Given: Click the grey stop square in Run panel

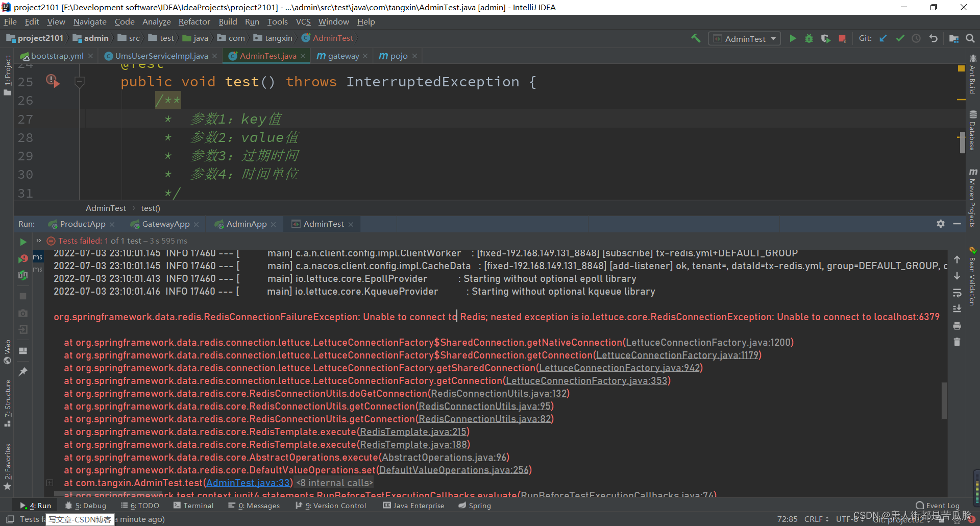Looking at the screenshot, I should tap(23, 296).
